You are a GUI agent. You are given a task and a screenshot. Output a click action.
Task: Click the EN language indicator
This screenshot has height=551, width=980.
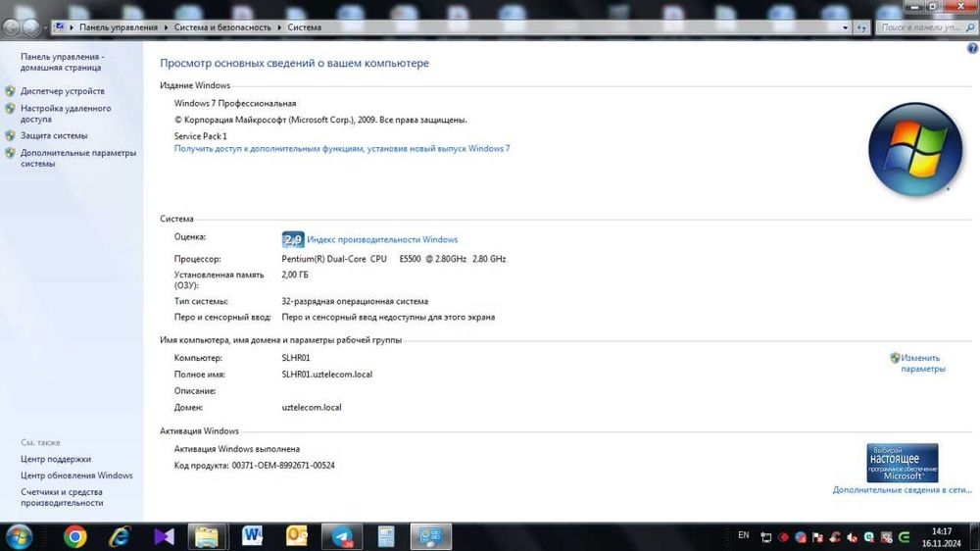coord(743,535)
